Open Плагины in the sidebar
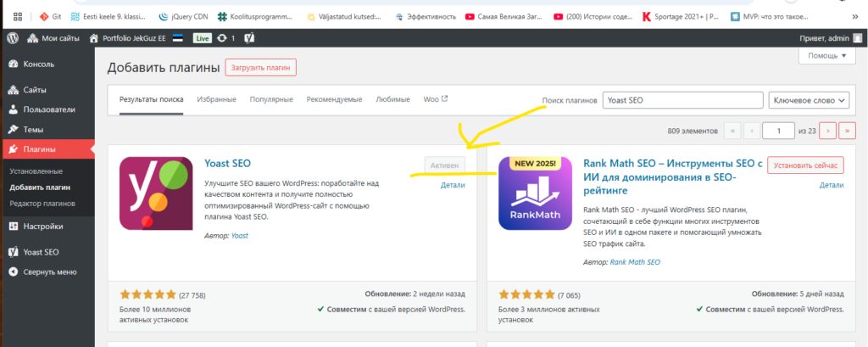 tap(47, 149)
